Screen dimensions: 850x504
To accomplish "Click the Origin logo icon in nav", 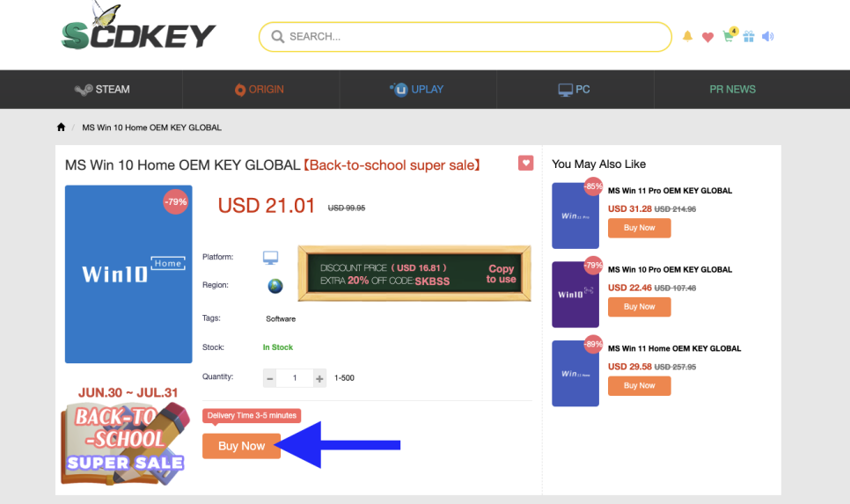I will 239,90.
